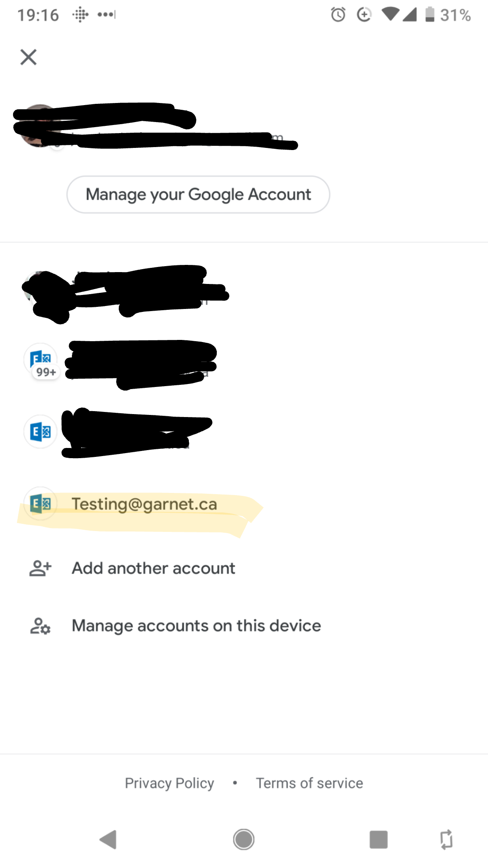Screen dimensions: 488x868
Task: Select the Testing@garnet.ca account
Action: coord(144,504)
